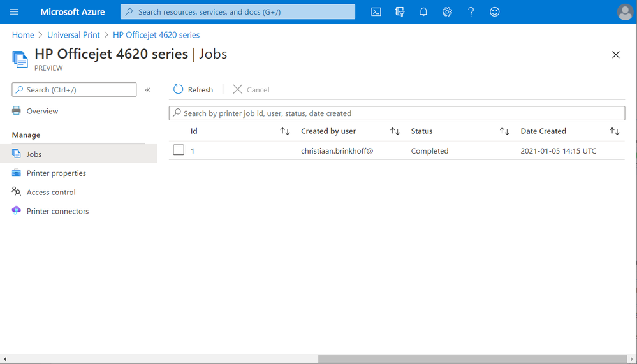This screenshot has width=637, height=364.
Task: Click the account avatar icon
Action: (x=625, y=11)
